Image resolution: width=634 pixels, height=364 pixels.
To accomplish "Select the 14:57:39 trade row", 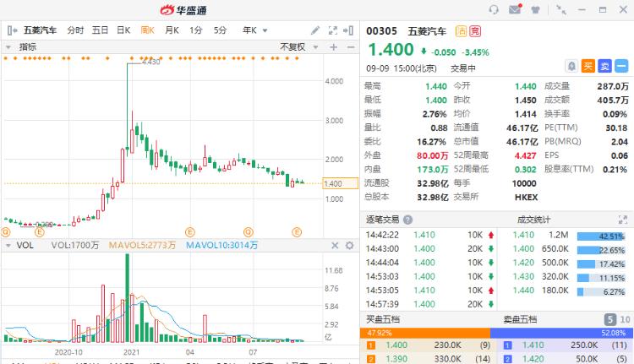I will click(429, 304).
